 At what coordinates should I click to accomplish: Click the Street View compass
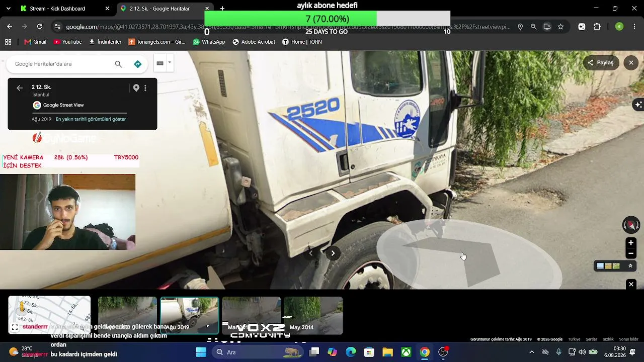(x=631, y=225)
